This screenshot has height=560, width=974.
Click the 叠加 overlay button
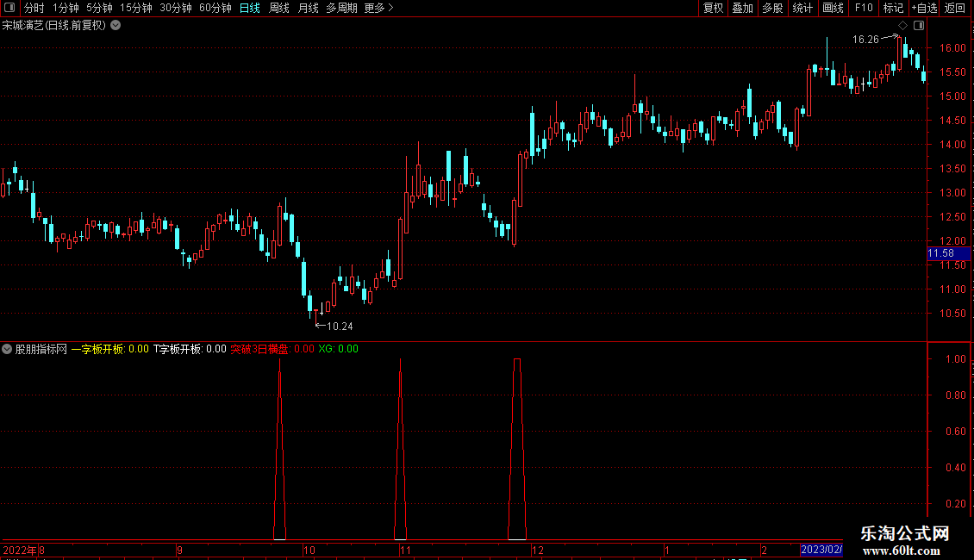[x=743, y=8]
